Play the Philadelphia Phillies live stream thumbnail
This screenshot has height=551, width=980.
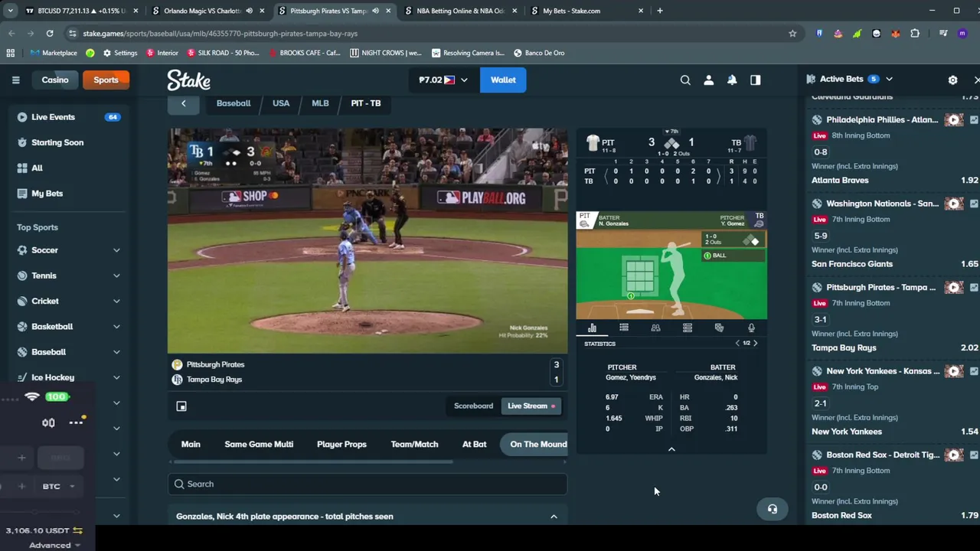pyautogui.click(x=953, y=120)
